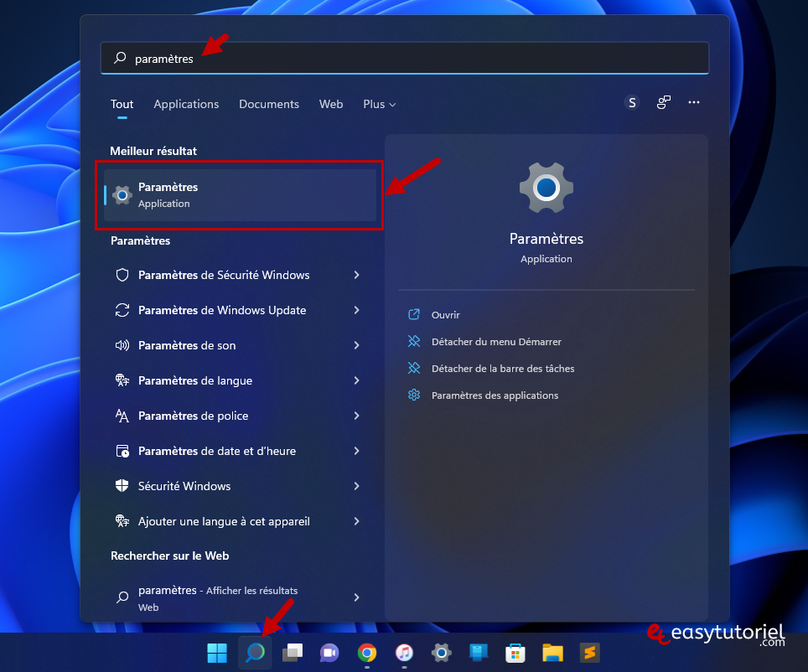
Task: Switch to the Web tab
Action: coord(331,104)
